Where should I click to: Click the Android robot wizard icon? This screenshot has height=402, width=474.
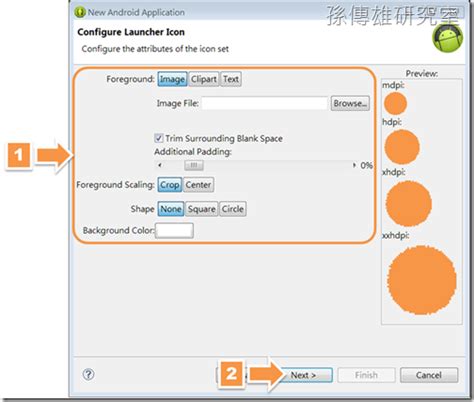[x=448, y=38]
